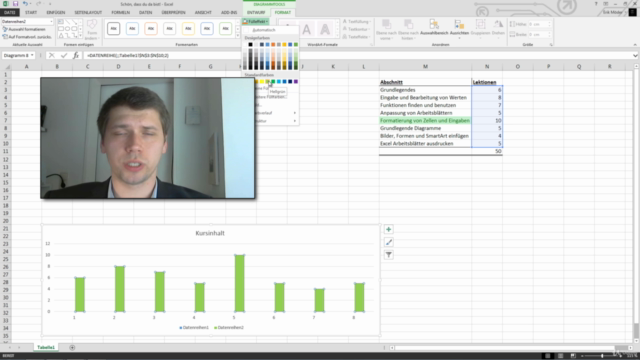Click the 'Grundlegendes' cell
640x360 pixels.
pos(425,90)
